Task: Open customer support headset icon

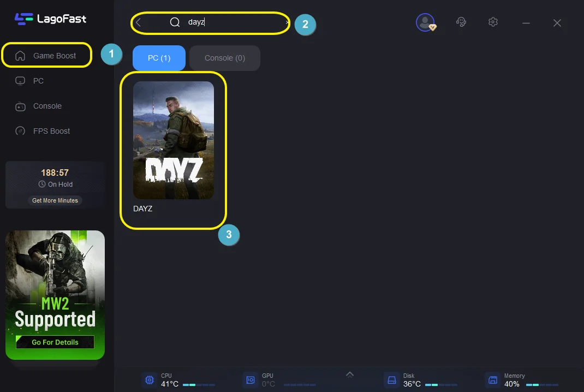Action: click(461, 22)
